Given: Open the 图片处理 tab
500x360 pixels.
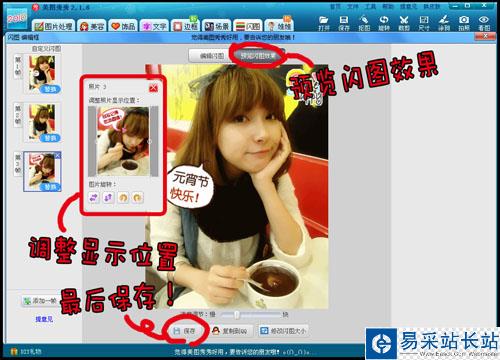Looking at the screenshot, I should click(54, 26).
